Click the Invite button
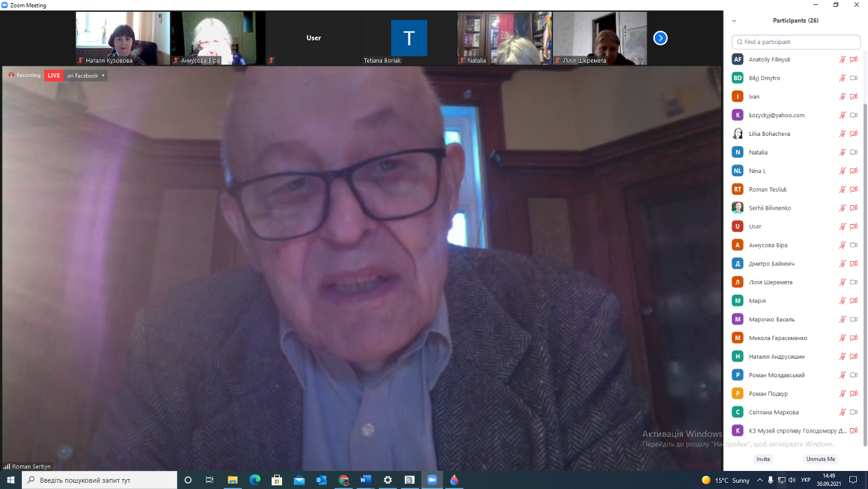Viewport: 868px width, 489px height. [763, 459]
